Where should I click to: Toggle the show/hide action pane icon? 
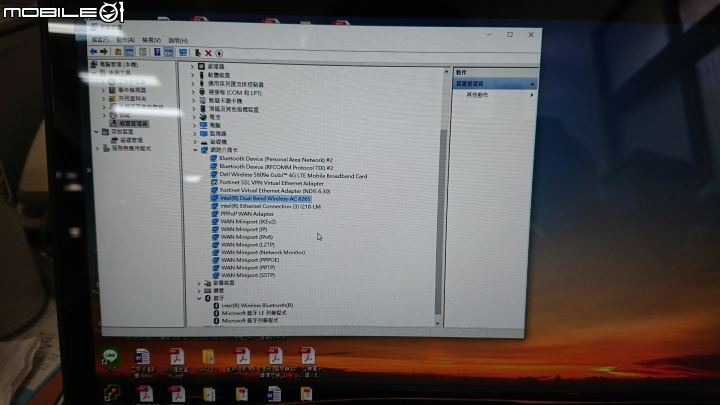169,52
